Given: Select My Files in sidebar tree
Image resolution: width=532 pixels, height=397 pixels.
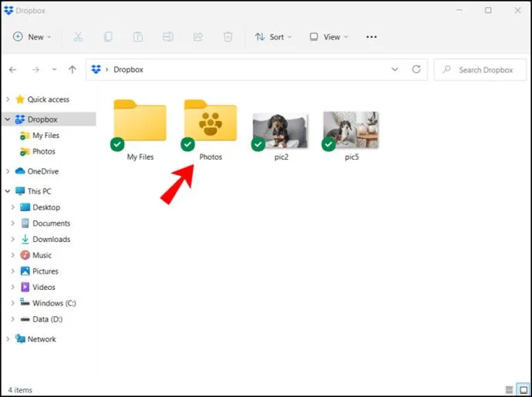Looking at the screenshot, I should coord(45,136).
